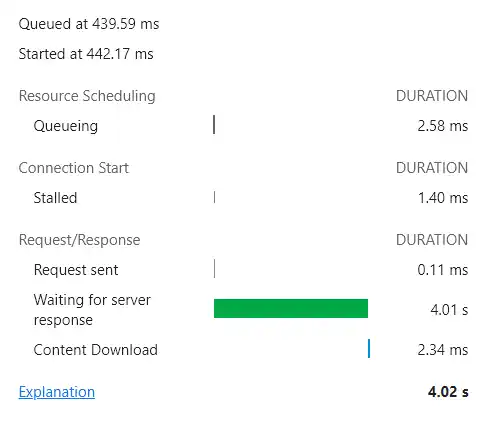Select the Started at 442.17 ms text

tap(86, 54)
